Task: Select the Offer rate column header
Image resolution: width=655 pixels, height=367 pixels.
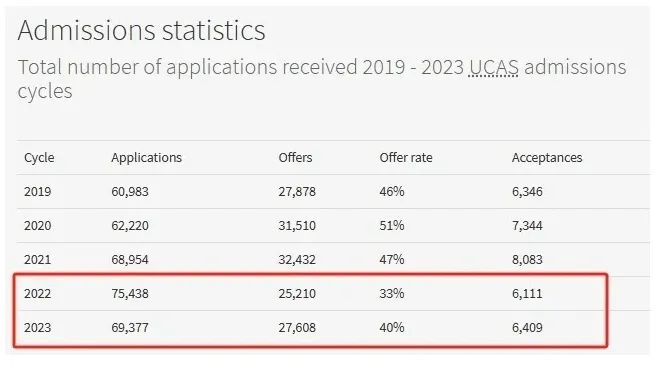Action: pyautogui.click(x=406, y=157)
